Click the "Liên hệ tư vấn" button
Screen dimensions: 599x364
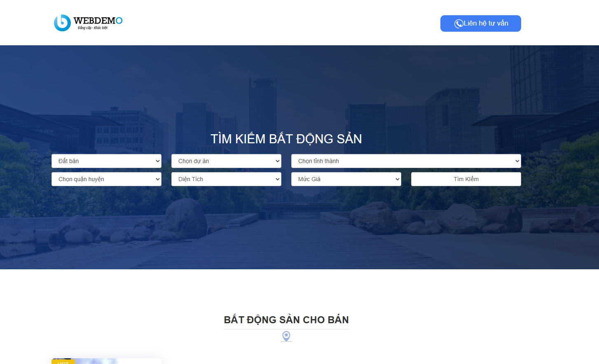[480, 23]
